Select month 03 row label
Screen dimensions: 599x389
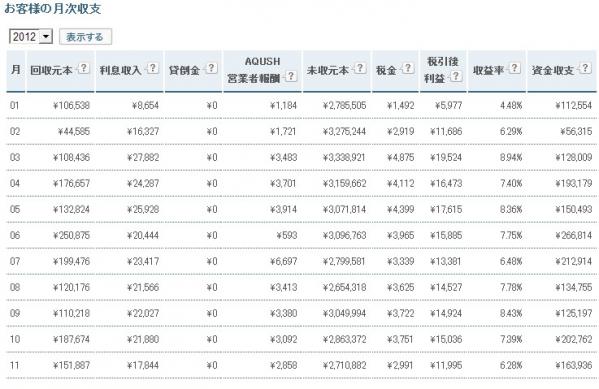[x=15, y=157]
